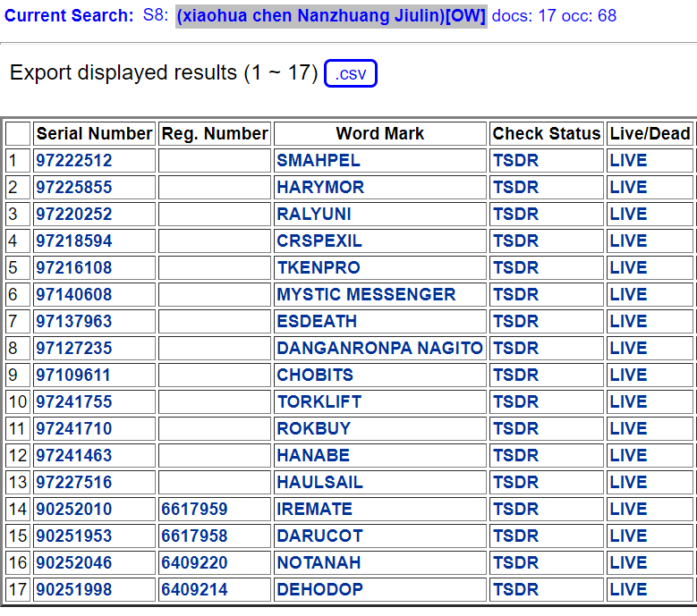Export results with the .csv button
The image size is (697, 616).
tap(350, 73)
